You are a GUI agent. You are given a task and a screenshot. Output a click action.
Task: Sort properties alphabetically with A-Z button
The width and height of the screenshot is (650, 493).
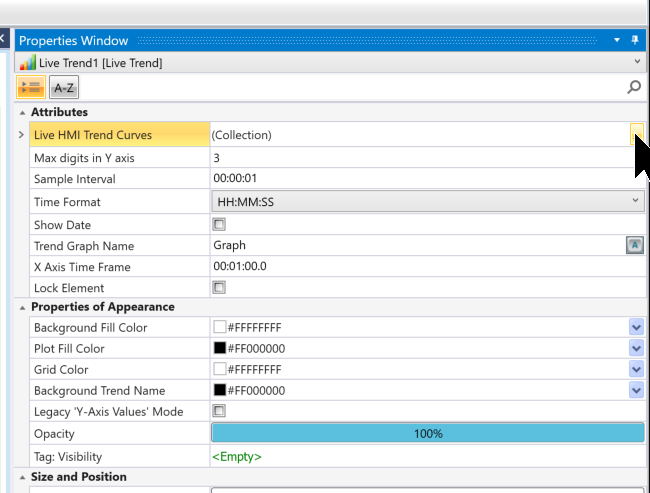64,87
